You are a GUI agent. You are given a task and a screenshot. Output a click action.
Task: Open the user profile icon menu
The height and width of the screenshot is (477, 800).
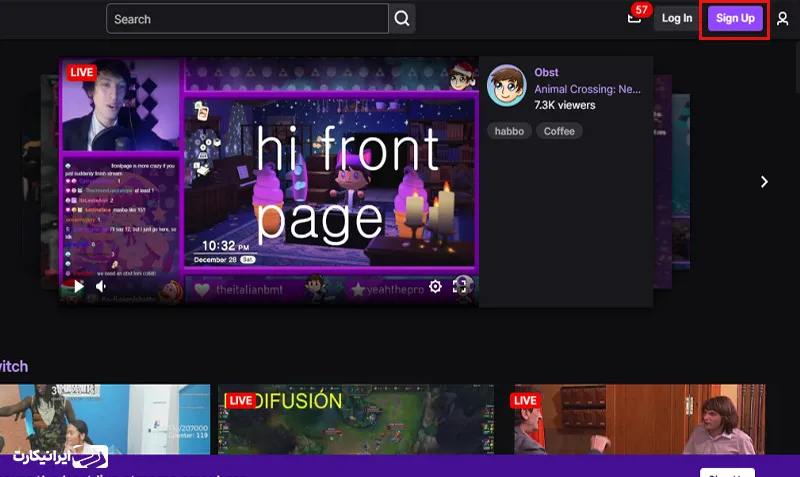tap(782, 19)
